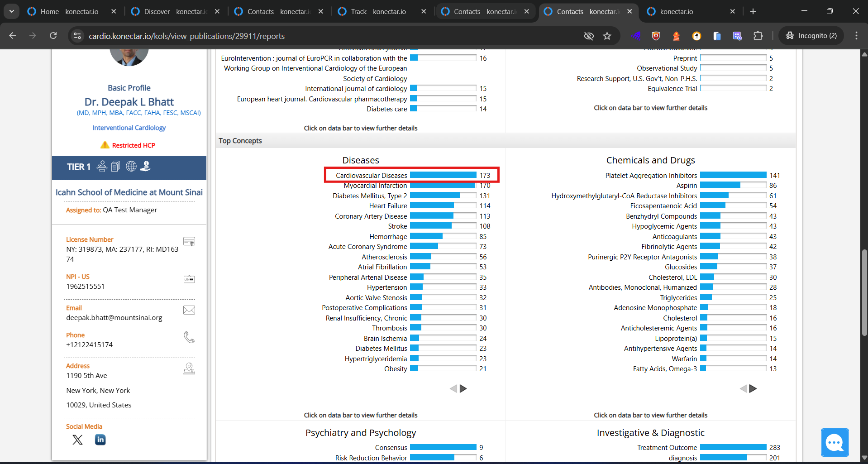The image size is (868, 464).
Task: Click the tracking protection eye icon in address bar
Action: pos(589,36)
